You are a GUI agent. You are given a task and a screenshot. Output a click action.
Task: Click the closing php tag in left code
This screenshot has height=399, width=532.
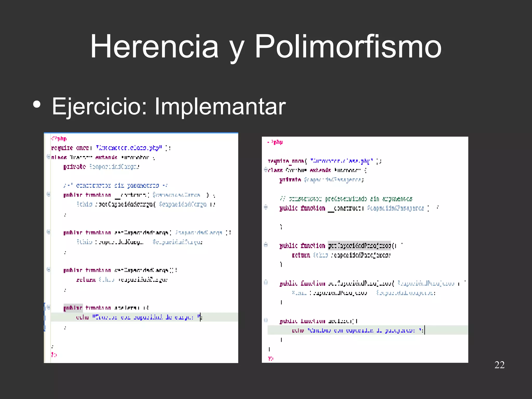tap(54, 355)
